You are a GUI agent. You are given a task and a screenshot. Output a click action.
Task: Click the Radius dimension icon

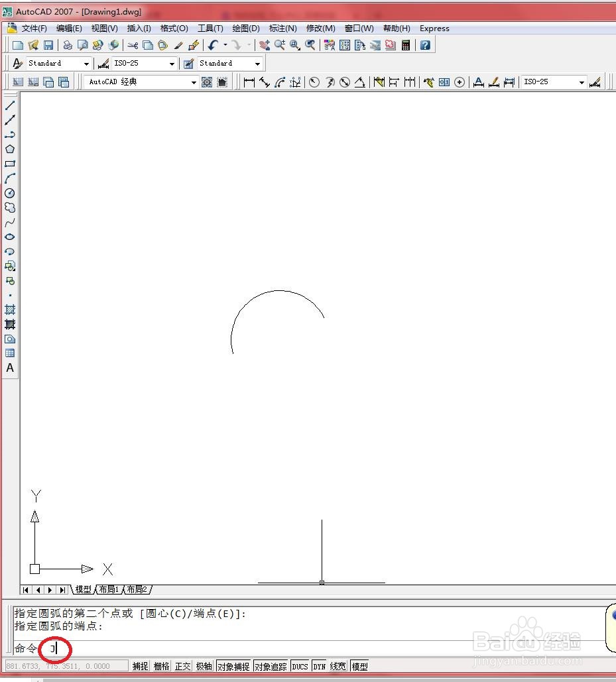314,82
